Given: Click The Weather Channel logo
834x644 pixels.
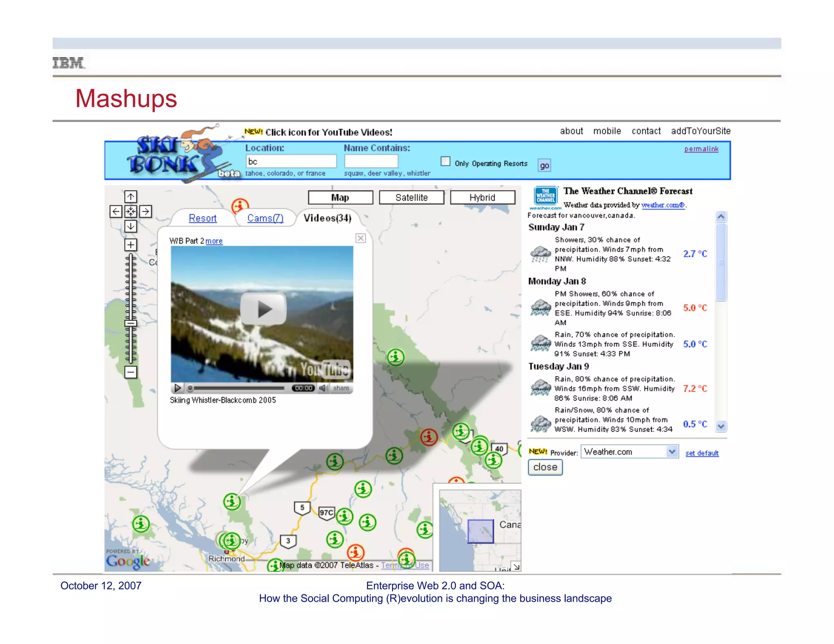Looking at the screenshot, I should pos(545,197).
